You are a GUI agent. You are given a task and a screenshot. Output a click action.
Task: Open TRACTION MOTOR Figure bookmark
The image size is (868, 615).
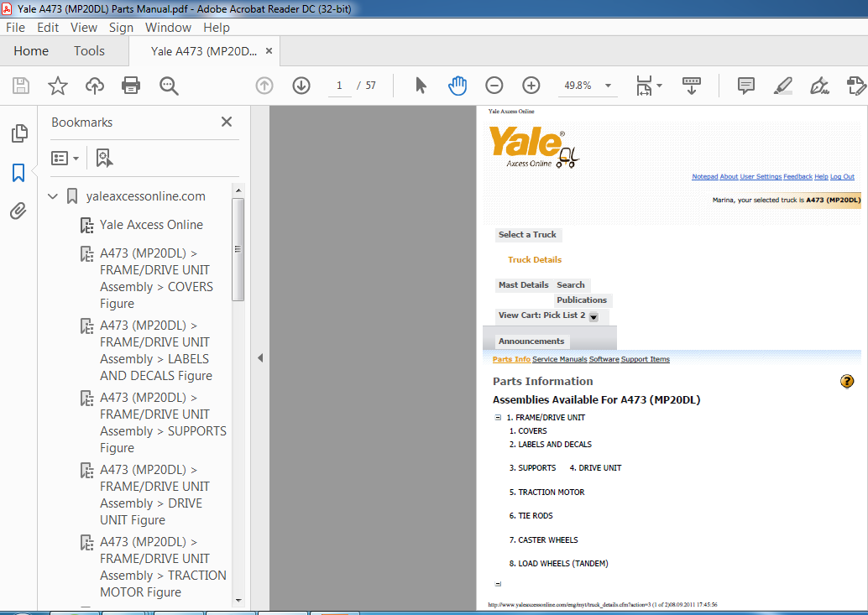pos(163,567)
